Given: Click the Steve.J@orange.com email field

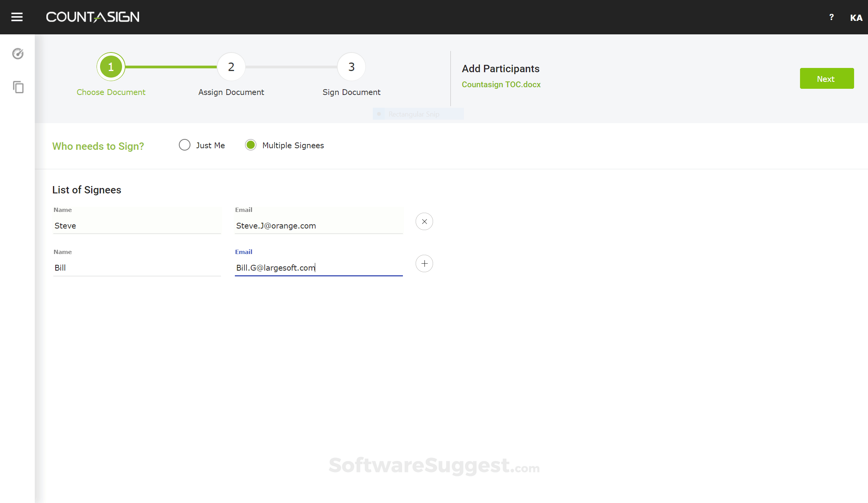Looking at the screenshot, I should point(318,226).
